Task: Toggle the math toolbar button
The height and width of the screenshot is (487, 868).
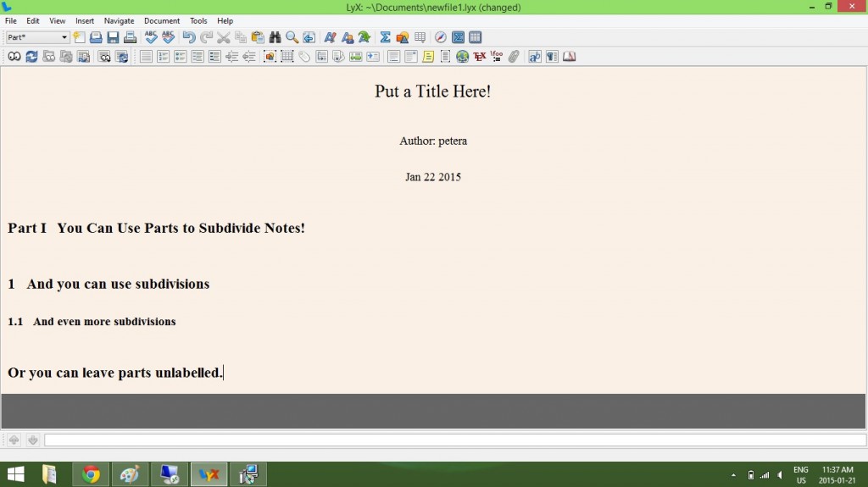Action: pyautogui.click(x=458, y=37)
